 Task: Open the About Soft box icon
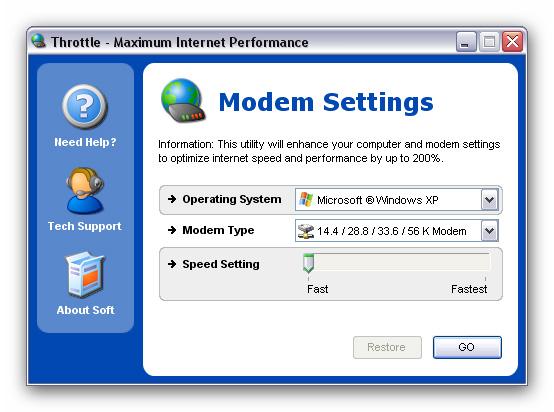click(85, 275)
